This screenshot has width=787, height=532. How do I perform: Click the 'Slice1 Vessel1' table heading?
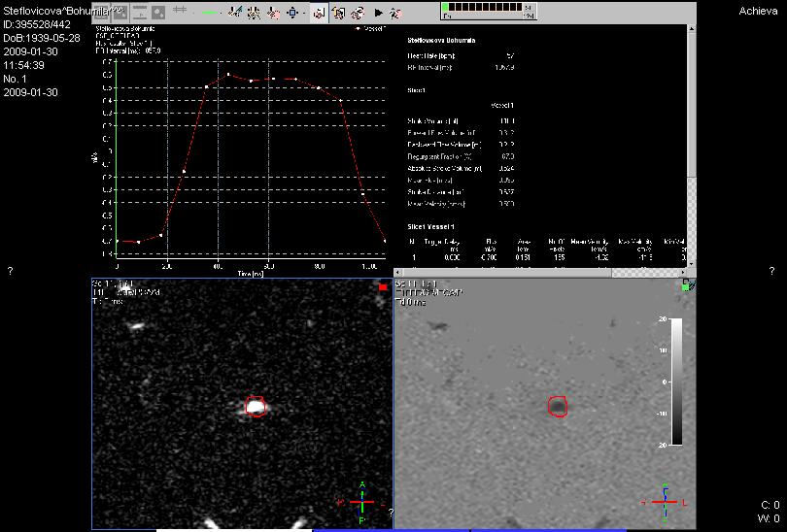pyautogui.click(x=431, y=226)
